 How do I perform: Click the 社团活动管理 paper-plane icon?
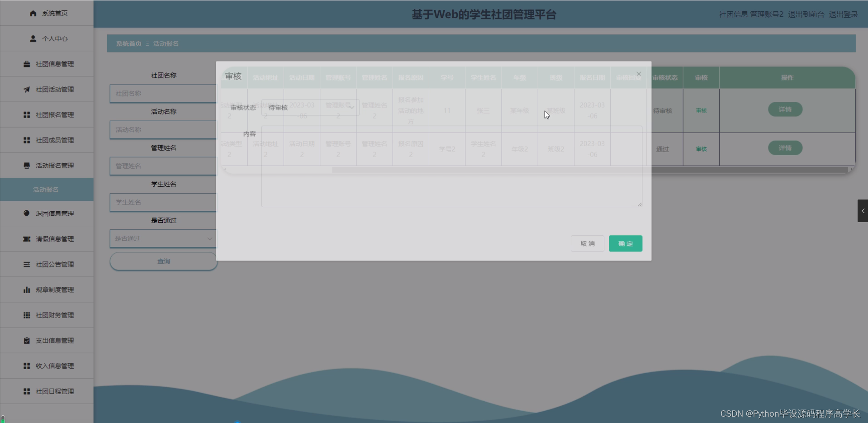[x=26, y=89]
